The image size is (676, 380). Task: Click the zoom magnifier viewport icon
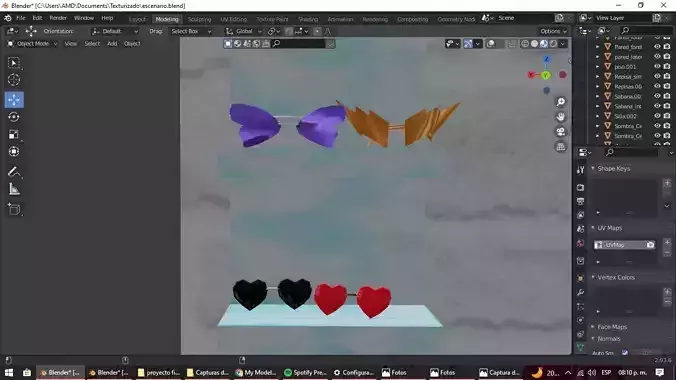[560, 102]
